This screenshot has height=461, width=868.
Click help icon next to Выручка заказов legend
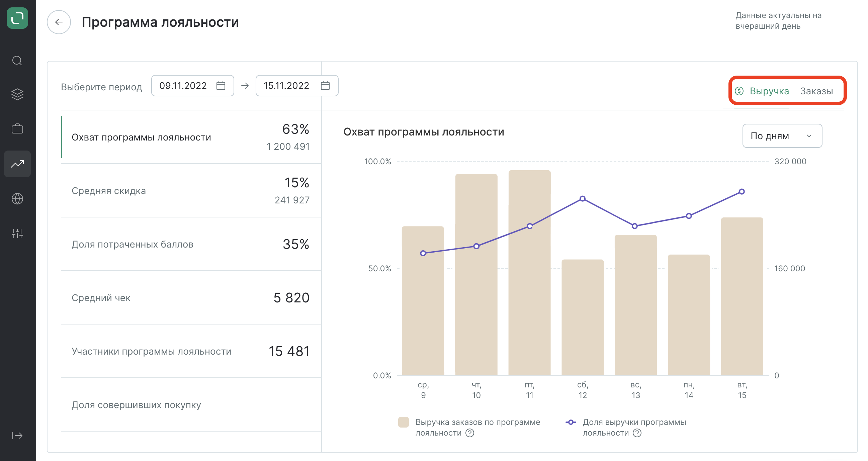tap(470, 433)
